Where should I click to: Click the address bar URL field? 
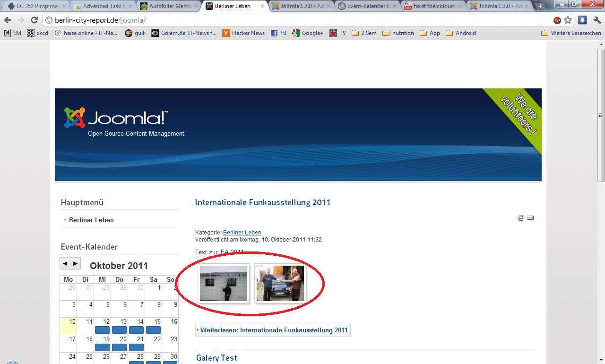click(298, 20)
